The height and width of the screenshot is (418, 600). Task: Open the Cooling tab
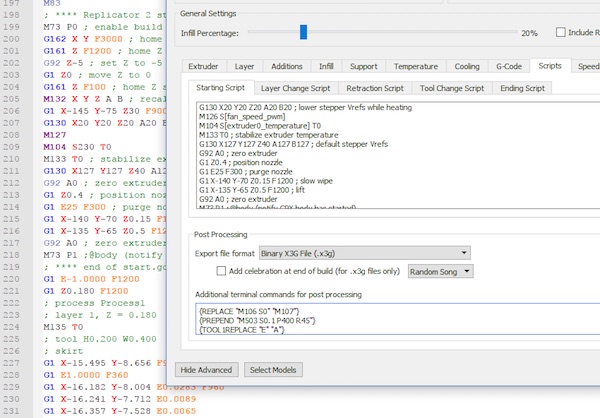point(467,66)
